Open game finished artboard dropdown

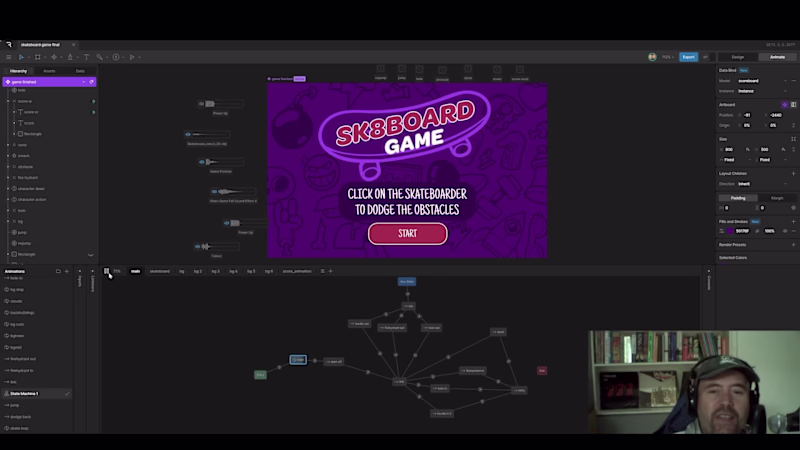(84, 82)
